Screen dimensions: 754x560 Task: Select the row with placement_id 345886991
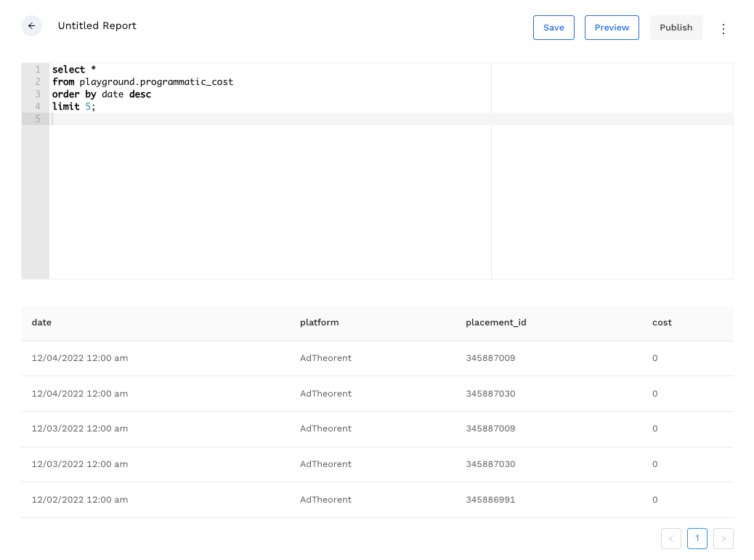tap(491, 500)
